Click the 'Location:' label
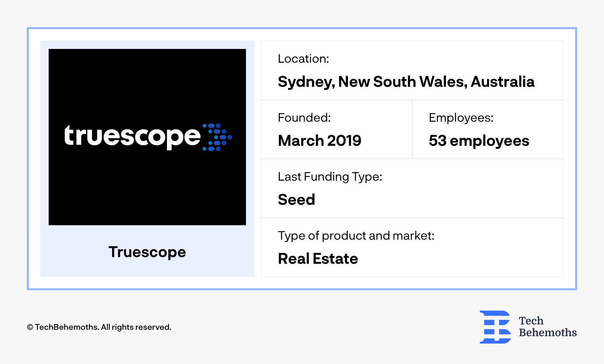This screenshot has width=604, height=364. click(303, 59)
